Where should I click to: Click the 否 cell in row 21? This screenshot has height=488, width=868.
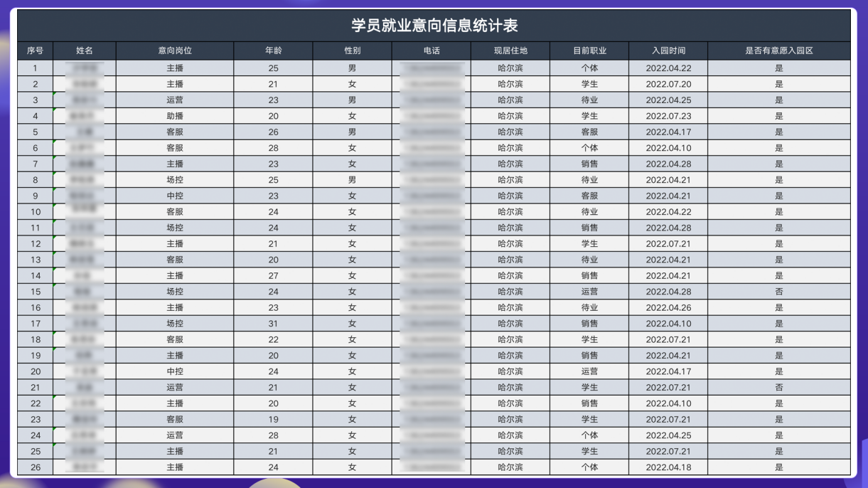[x=779, y=387]
